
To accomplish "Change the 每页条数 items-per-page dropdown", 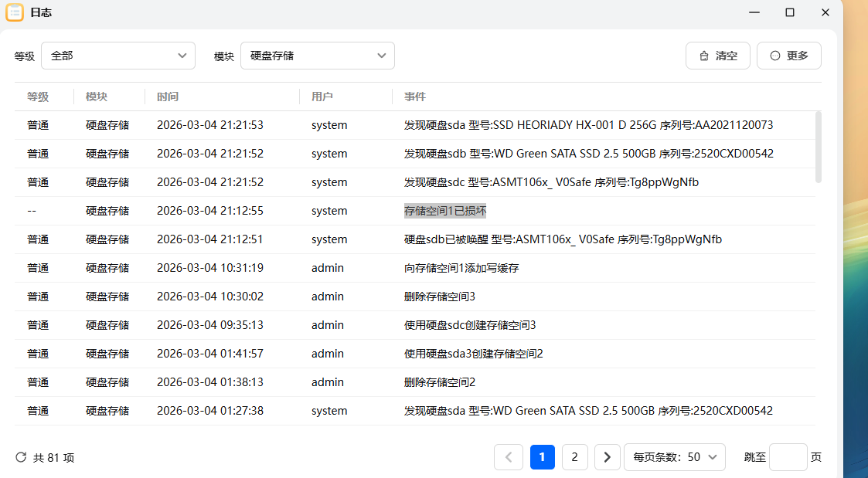I will pyautogui.click(x=674, y=457).
